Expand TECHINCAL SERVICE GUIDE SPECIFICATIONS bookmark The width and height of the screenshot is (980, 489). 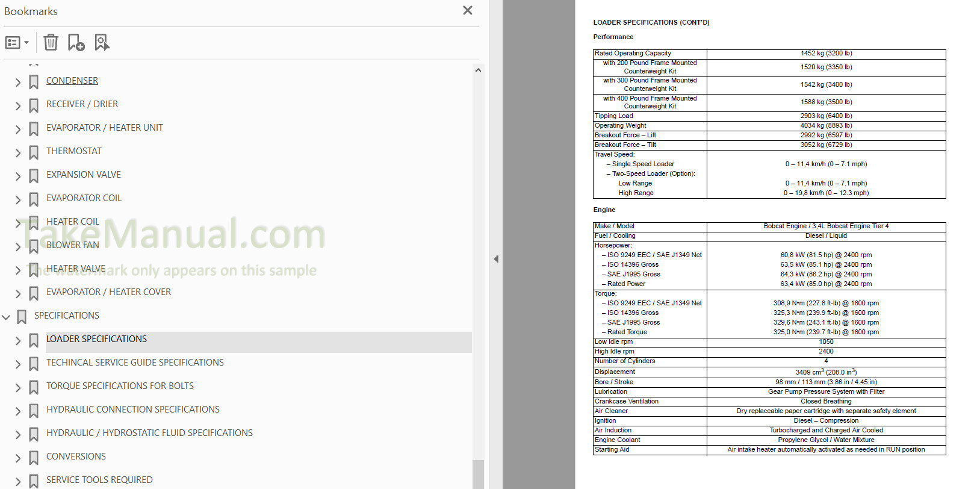tap(18, 364)
